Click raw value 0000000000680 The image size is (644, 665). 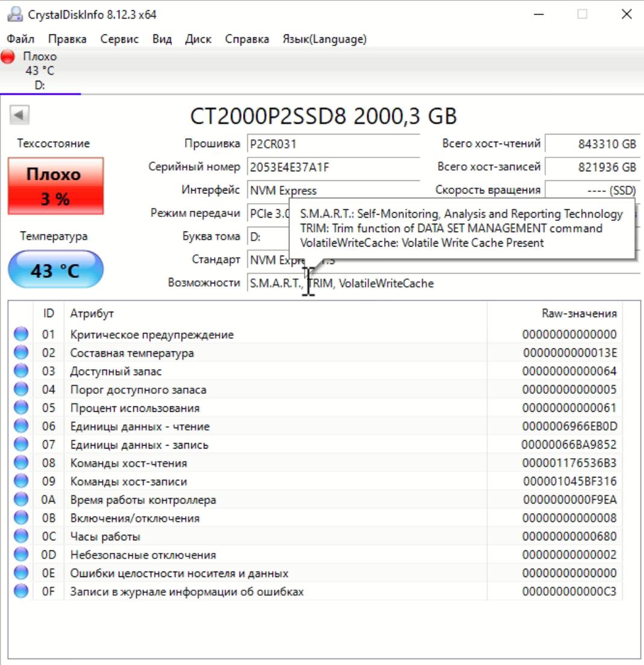(x=569, y=536)
